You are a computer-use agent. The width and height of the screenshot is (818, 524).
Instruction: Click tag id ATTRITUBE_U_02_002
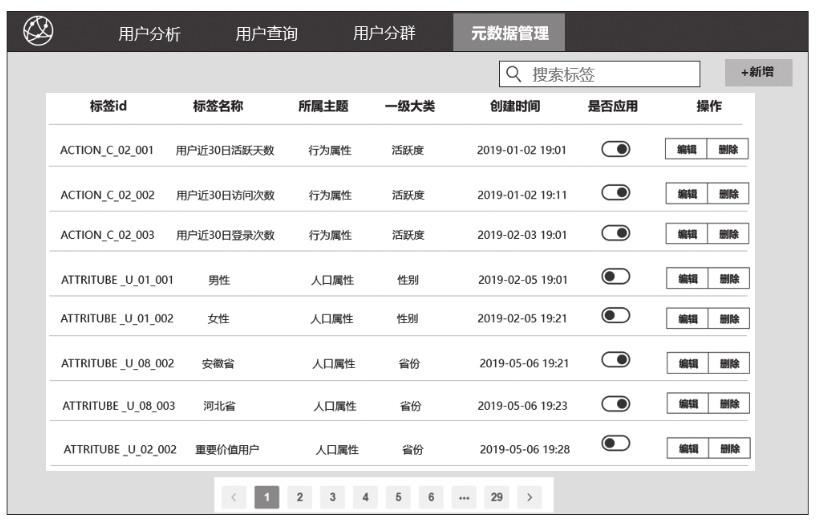click(120, 449)
